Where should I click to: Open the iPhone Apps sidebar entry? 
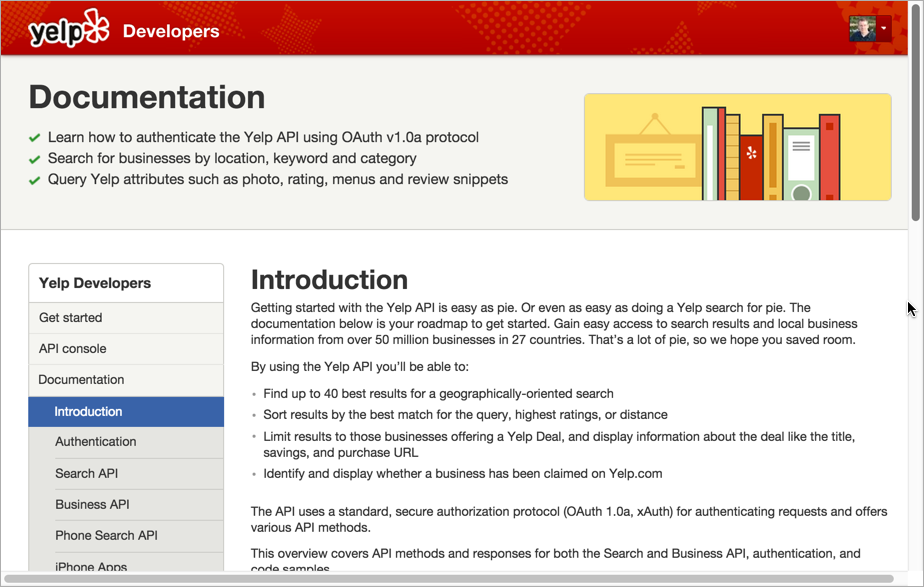[x=91, y=566]
